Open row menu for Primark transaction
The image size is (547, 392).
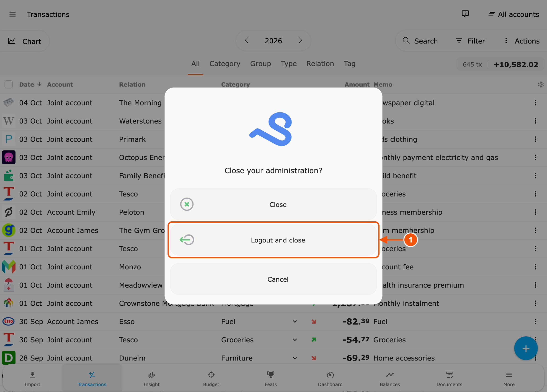click(x=535, y=139)
